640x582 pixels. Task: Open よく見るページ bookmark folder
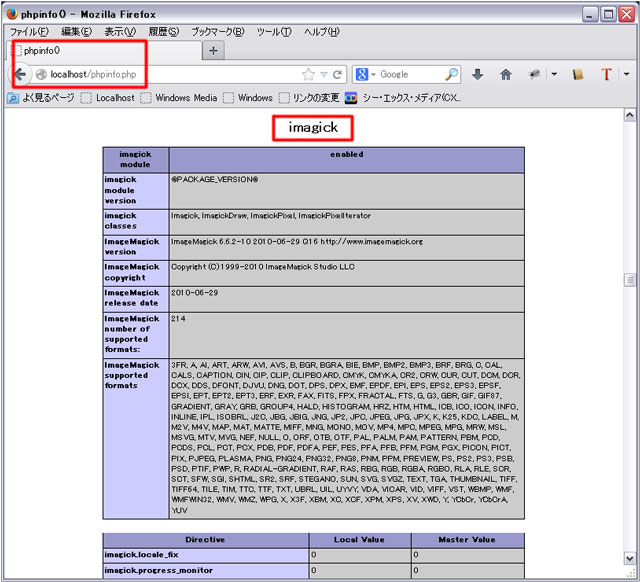[41, 98]
